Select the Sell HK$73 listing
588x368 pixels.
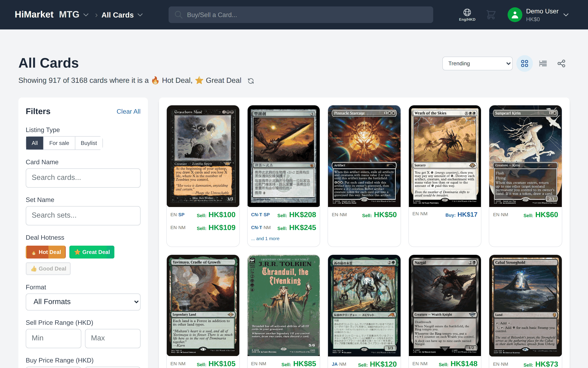coord(525,364)
